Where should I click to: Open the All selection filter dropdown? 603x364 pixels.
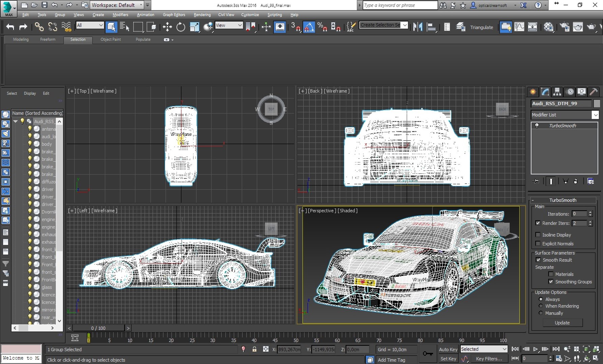click(90, 25)
